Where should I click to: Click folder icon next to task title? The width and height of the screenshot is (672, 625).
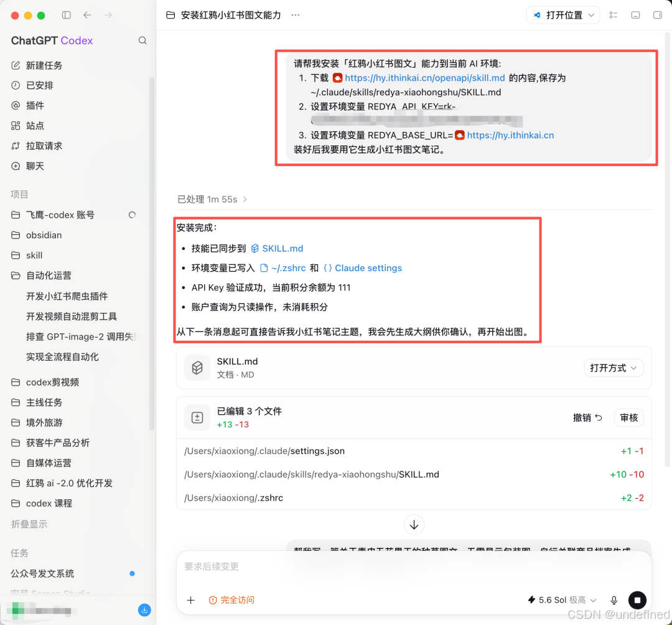pos(170,15)
